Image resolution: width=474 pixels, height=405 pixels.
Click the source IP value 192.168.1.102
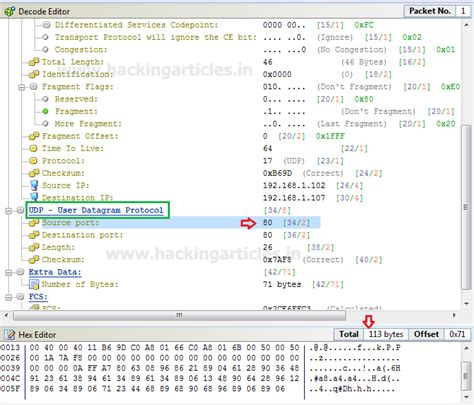point(294,185)
